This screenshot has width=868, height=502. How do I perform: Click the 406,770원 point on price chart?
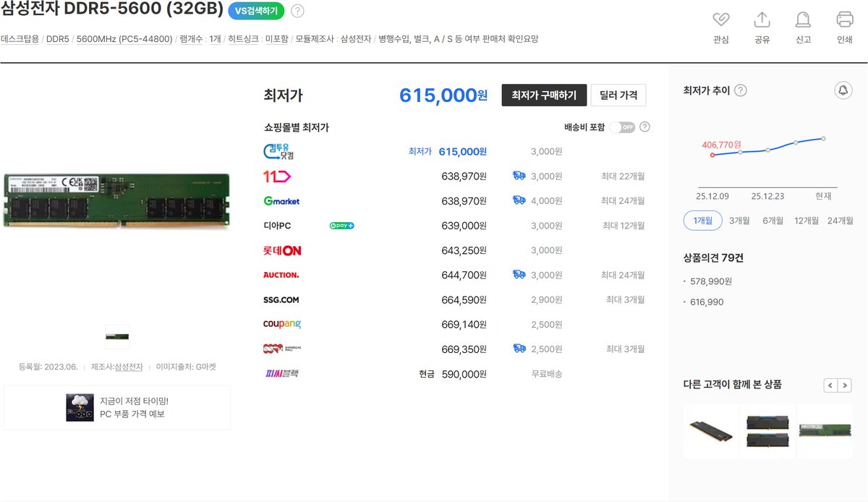[x=713, y=154]
